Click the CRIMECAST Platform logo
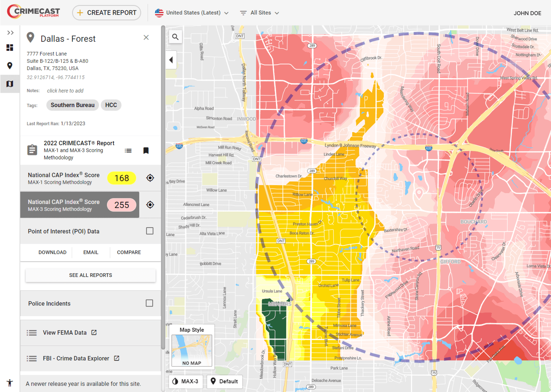The image size is (551, 392). coord(33,12)
